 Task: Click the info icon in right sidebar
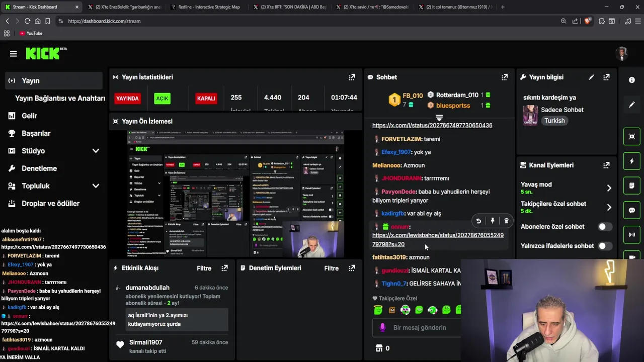point(632,80)
